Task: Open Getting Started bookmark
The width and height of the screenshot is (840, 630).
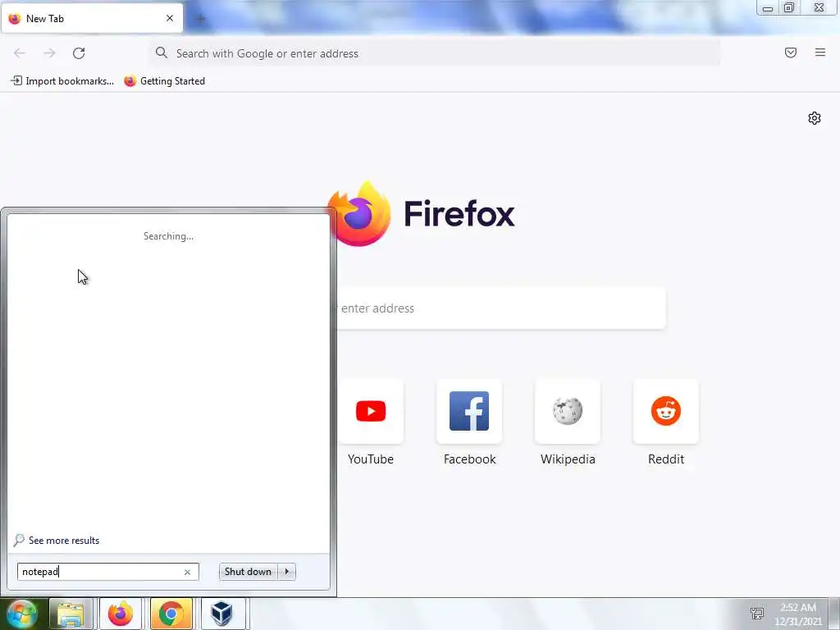Action: coord(164,81)
